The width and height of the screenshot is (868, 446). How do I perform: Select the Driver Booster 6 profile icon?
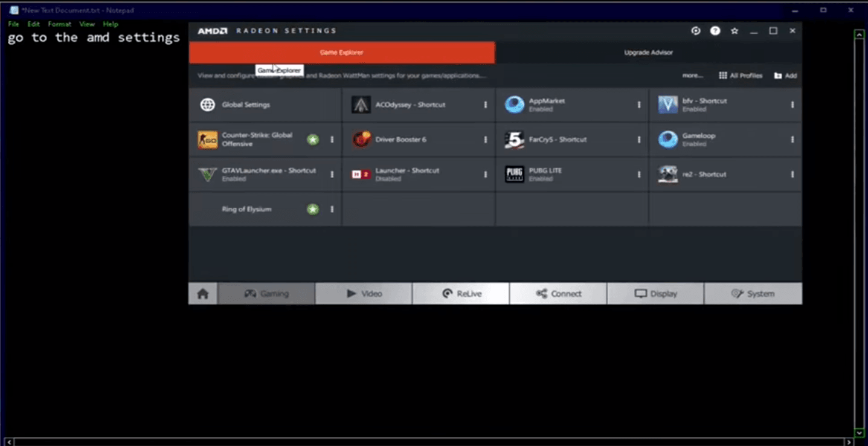pos(361,140)
